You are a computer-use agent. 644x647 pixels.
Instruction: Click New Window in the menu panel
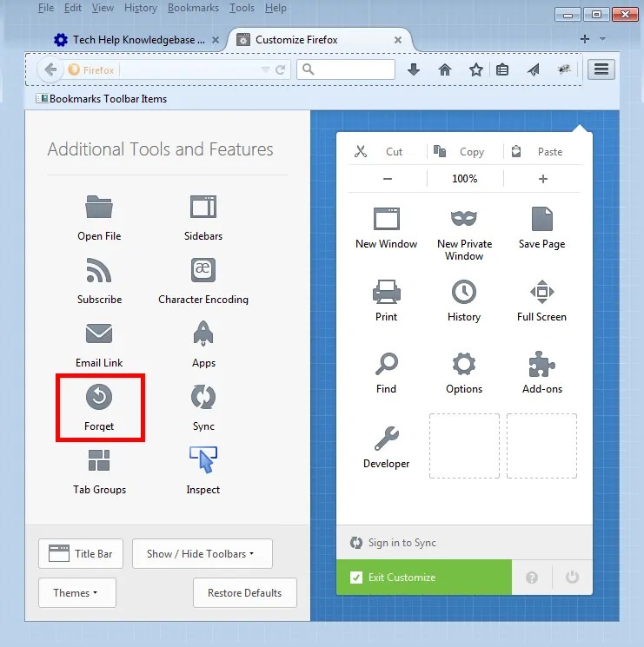tap(387, 228)
